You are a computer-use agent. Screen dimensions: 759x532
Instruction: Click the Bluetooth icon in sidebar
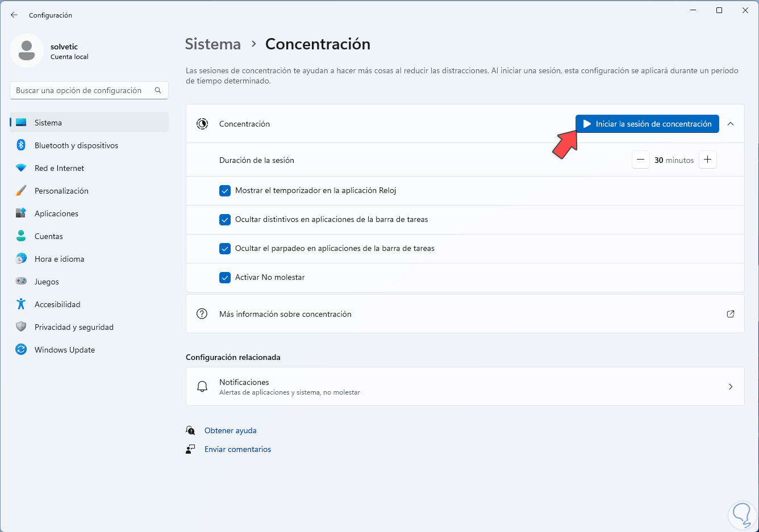click(21, 145)
